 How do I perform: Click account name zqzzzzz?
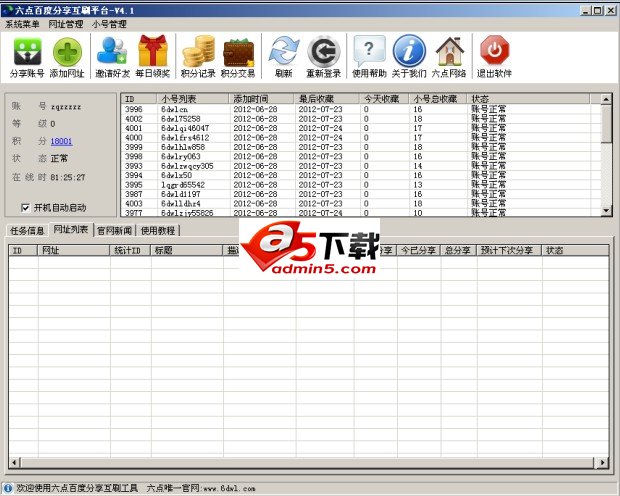point(66,107)
